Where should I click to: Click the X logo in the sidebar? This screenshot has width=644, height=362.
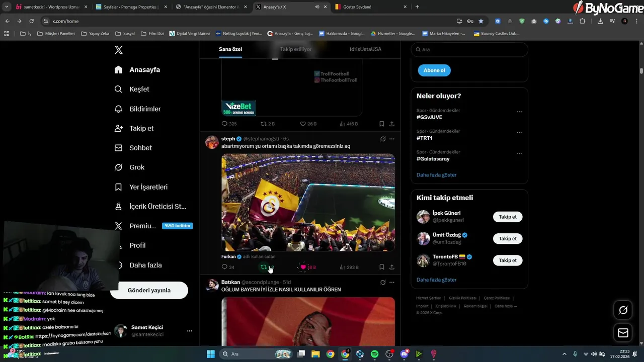click(x=119, y=50)
